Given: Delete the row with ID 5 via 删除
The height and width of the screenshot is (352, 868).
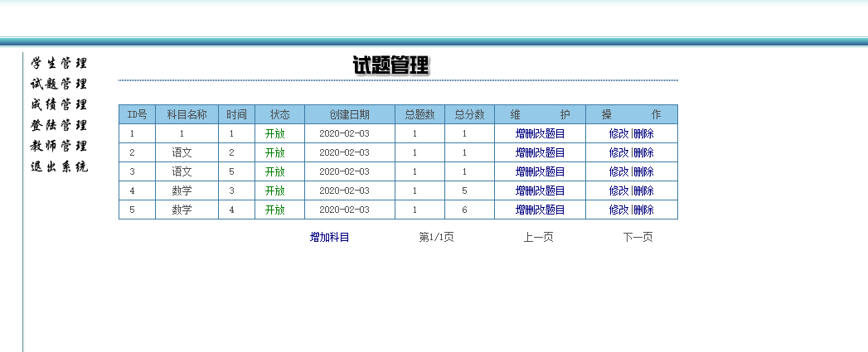Looking at the screenshot, I should pos(644,210).
